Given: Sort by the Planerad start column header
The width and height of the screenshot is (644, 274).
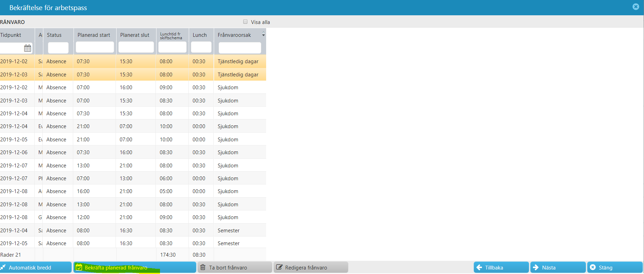Looking at the screenshot, I should (x=94, y=35).
